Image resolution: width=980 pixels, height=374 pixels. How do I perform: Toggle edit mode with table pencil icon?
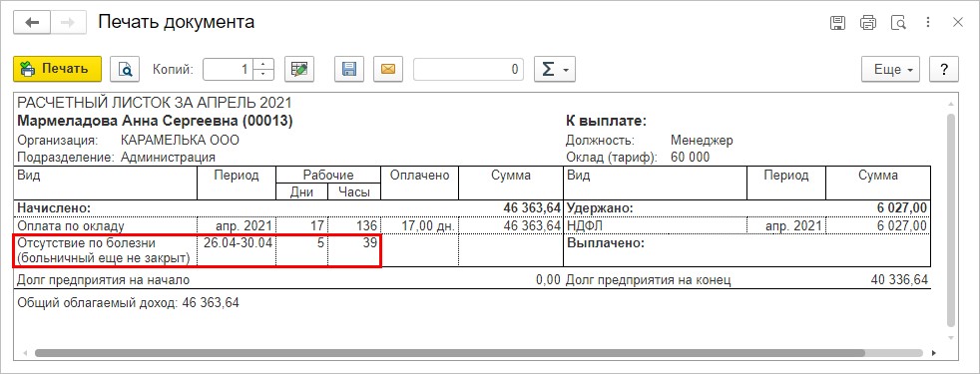coord(298,69)
